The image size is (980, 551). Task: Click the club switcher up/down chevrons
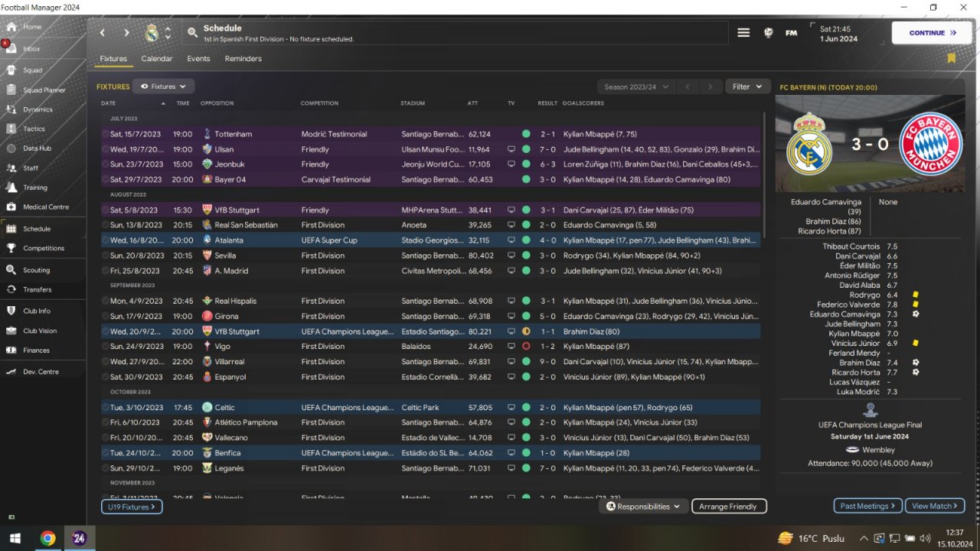[x=168, y=33]
